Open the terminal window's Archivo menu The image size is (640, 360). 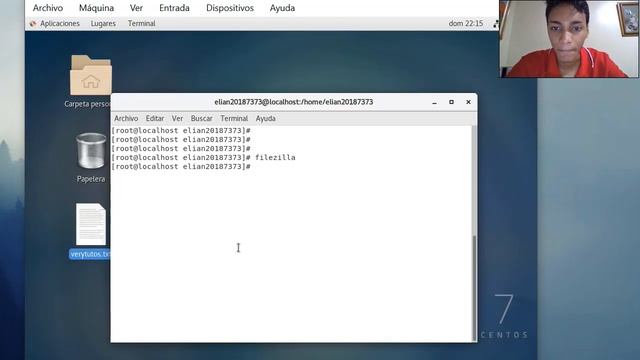click(126, 118)
